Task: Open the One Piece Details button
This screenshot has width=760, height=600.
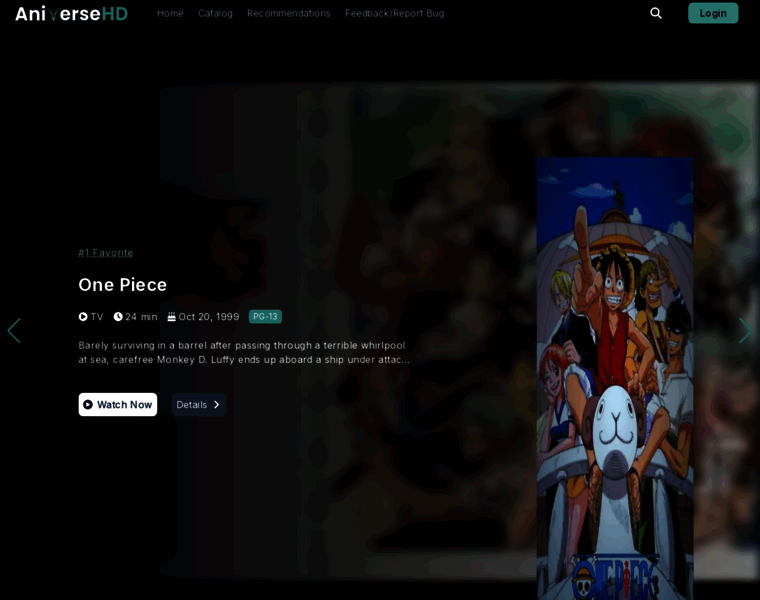Action: pos(199,405)
